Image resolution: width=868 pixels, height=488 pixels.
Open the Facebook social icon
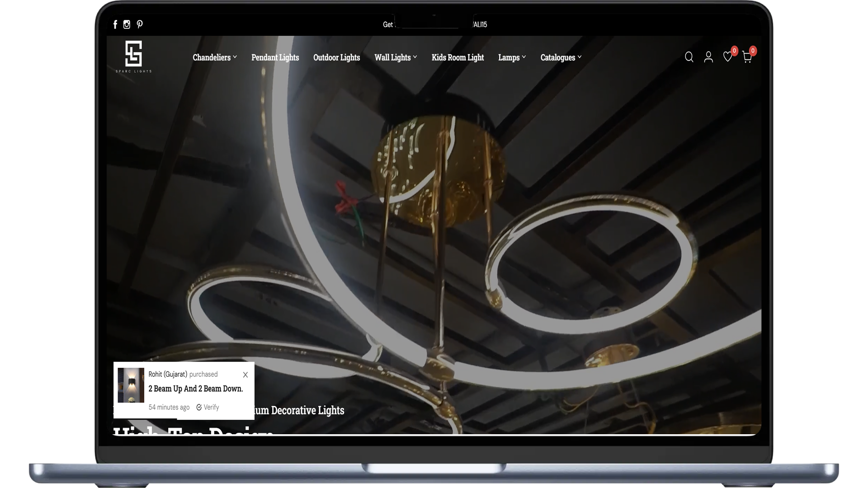(x=115, y=24)
